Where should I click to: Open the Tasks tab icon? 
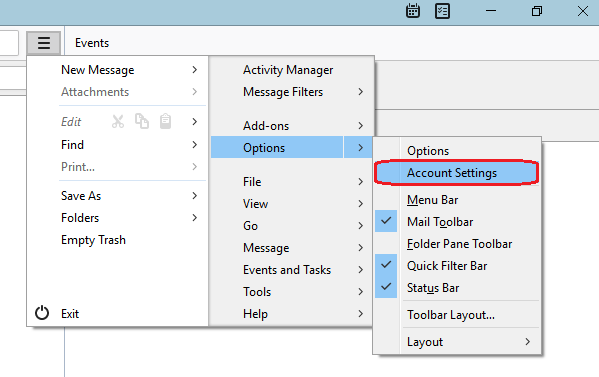442,11
